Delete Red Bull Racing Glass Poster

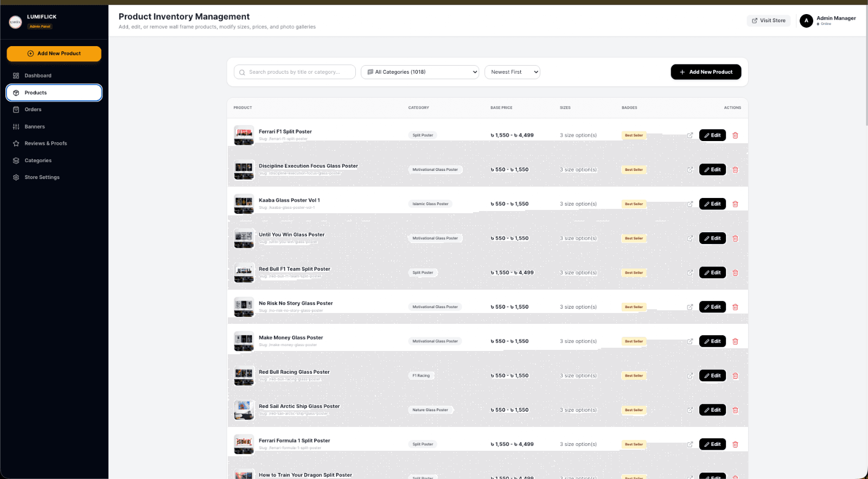point(735,375)
